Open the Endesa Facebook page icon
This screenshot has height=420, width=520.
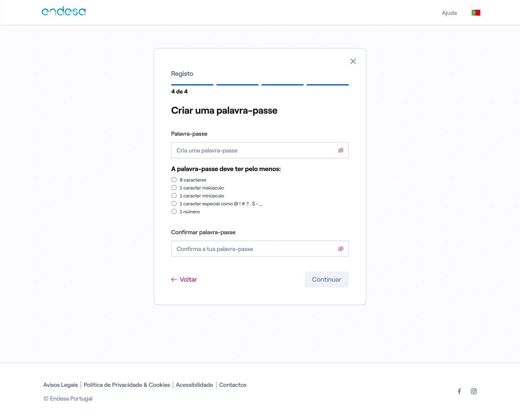pos(459,391)
